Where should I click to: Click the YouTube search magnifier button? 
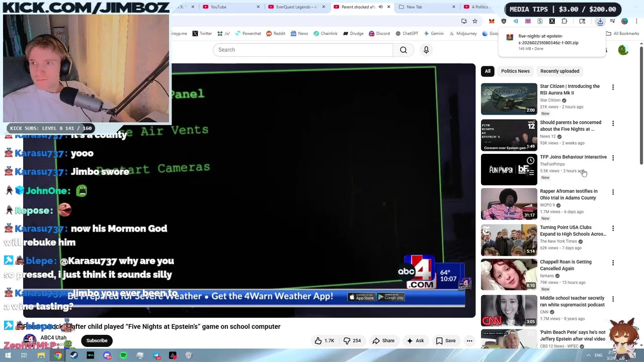click(404, 50)
